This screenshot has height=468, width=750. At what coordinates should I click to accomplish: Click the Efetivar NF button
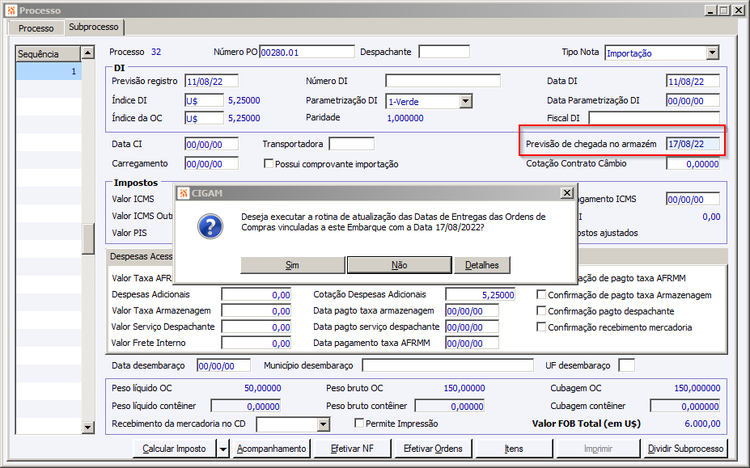[x=353, y=449]
